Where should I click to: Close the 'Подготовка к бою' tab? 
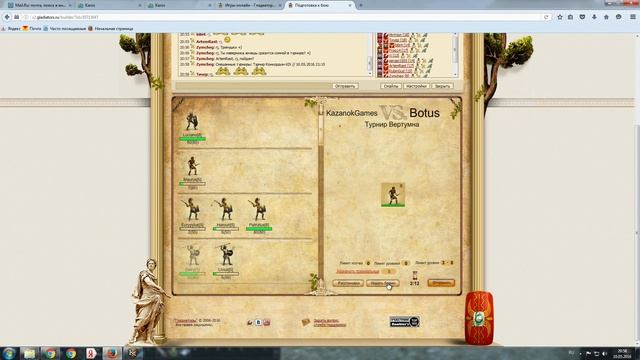point(350,5)
